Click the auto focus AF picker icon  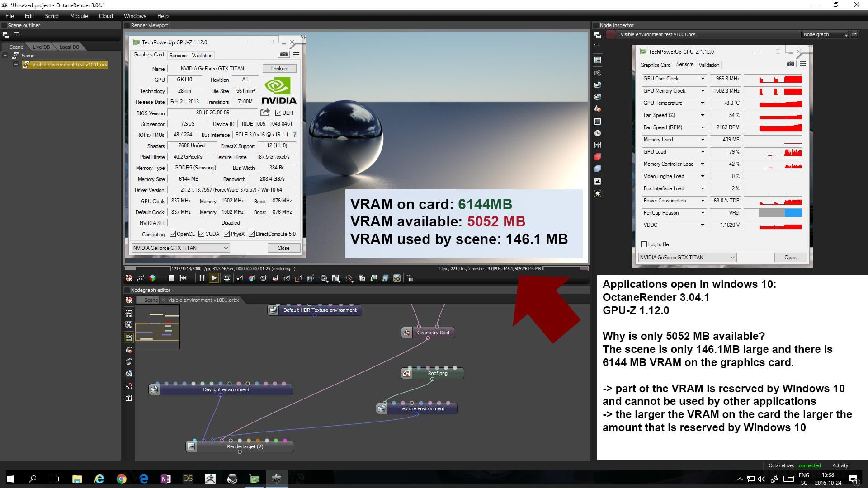[x=240, y=278]
